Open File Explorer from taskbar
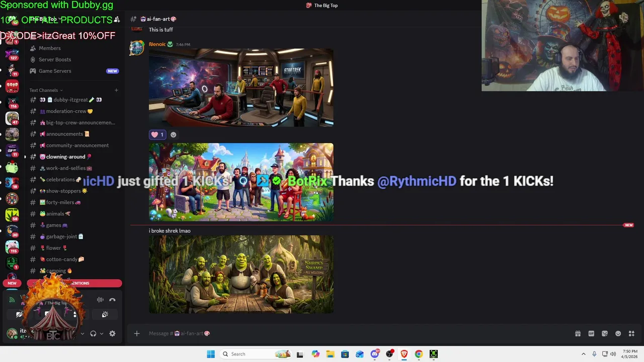Image resolution: width=644 pixels, height=362 pixels. pyautogui.click(x=330, y=354)
